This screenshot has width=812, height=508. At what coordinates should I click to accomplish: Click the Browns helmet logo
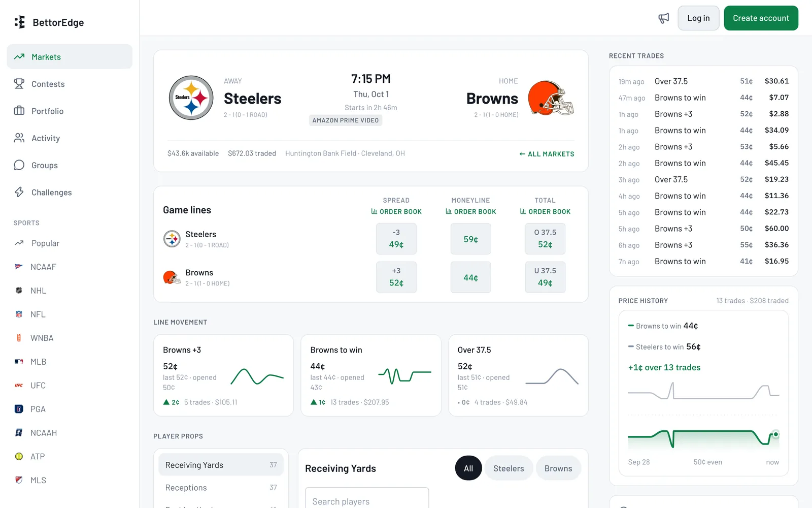[551, 98]
